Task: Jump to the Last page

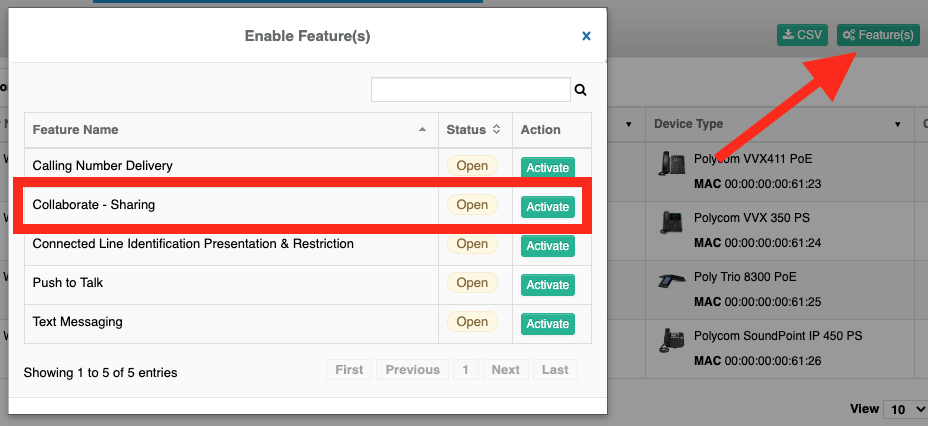Action: [555, 370]
